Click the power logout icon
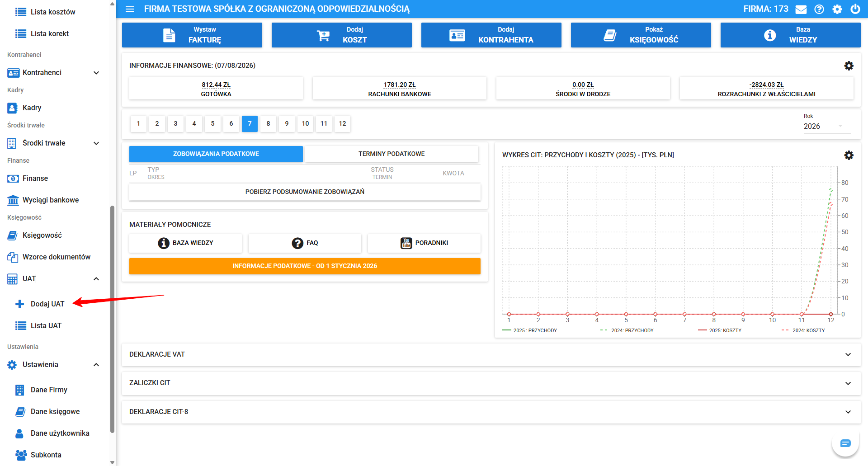Screen dimensions: 868x466 click(x=855, y=9)
